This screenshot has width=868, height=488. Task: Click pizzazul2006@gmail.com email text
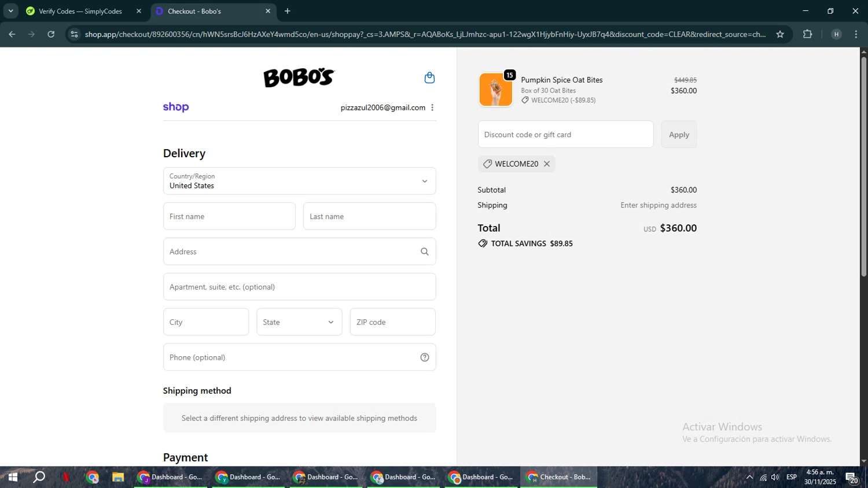[x=382, y=108]
